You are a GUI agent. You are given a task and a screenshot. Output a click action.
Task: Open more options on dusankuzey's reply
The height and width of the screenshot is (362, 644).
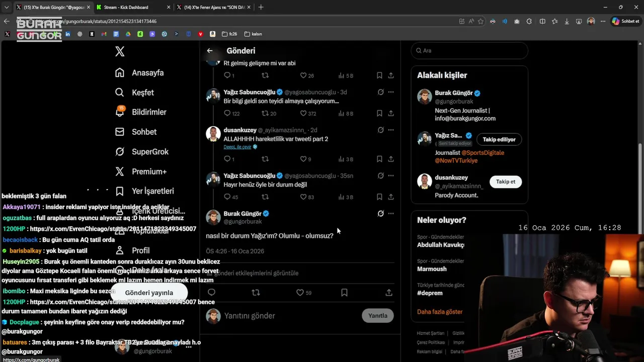tap(391, 130)
